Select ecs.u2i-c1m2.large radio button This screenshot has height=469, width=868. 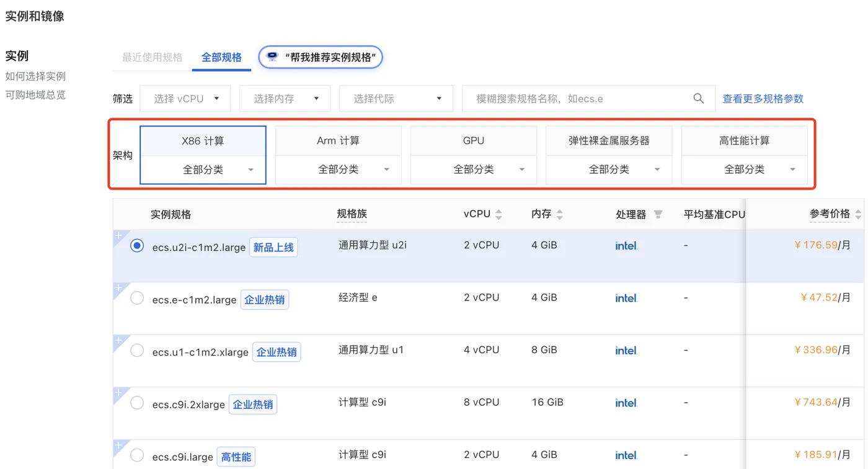coord(137,246)
